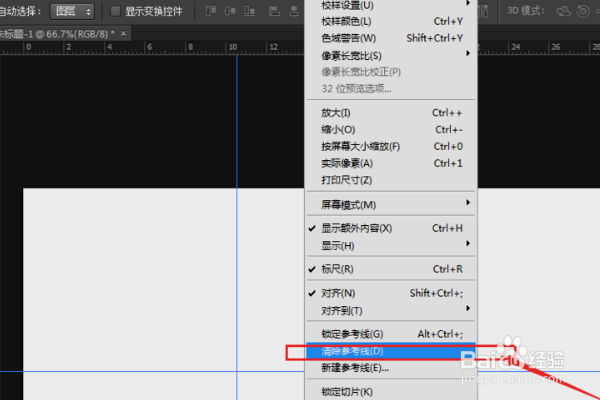Enable the 显示变换控件 checkbox

(x=115, y=11)
